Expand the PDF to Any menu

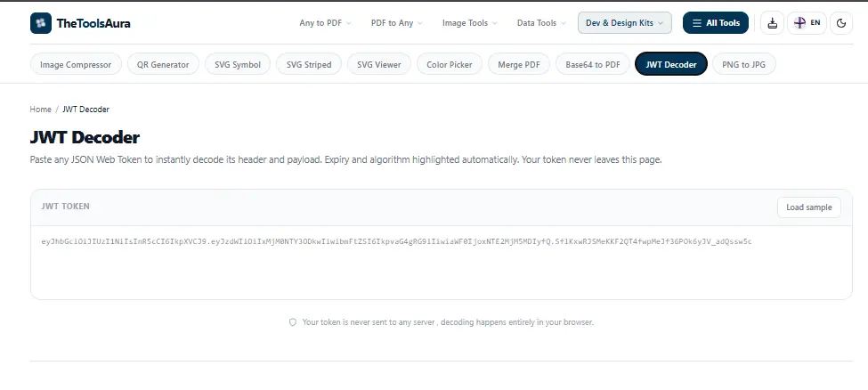pyautogui.click(x=396, y=23)
